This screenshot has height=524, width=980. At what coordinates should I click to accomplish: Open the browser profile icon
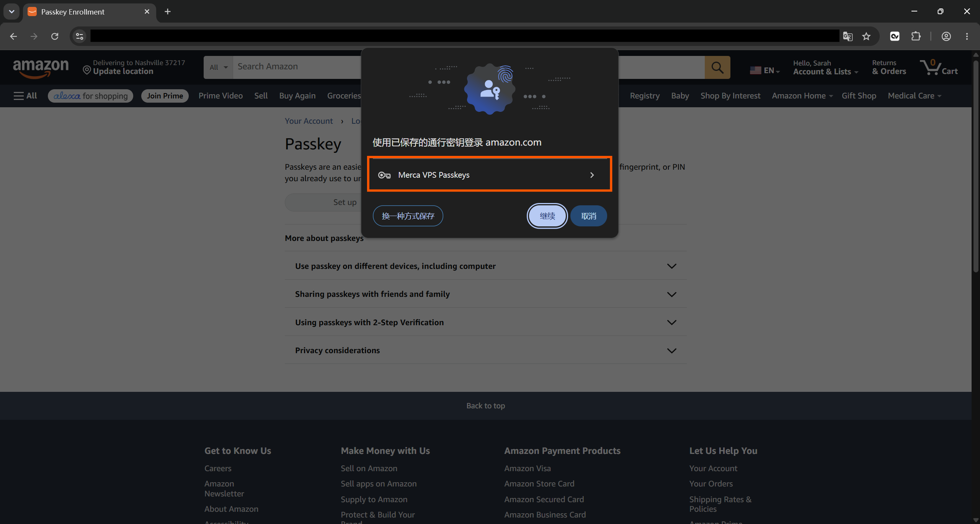[x=946, y=36]
